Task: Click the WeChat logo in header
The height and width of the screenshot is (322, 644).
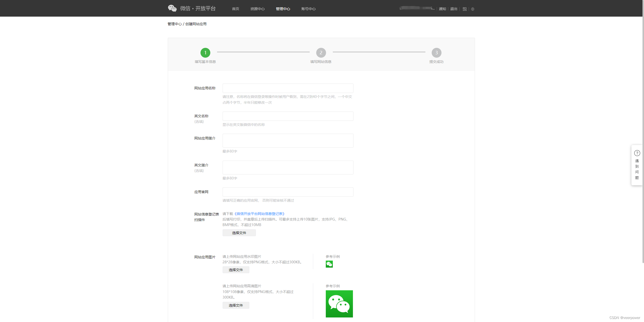Action: pyautogui.click(x=172, y=8)
